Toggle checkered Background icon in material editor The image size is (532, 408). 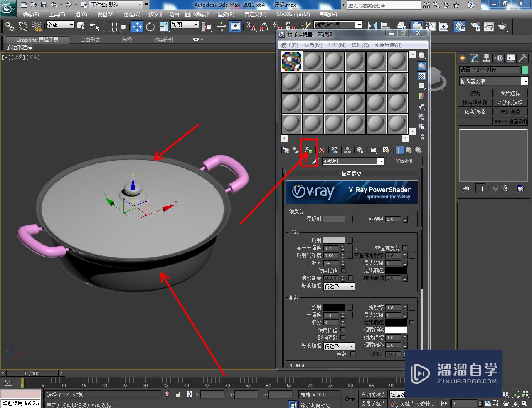[x=422, y=76]
